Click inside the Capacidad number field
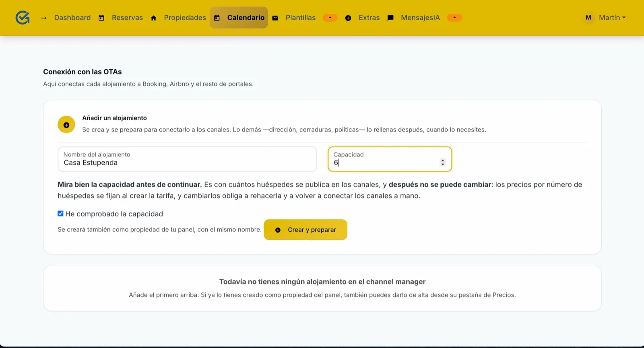The height and width of the screenshot is (348, 644). [390, 159]
